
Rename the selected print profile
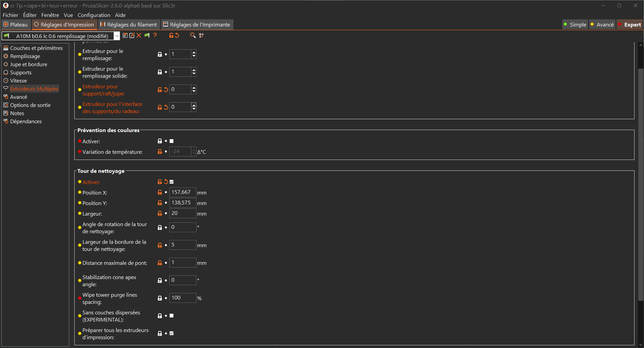click(132, 35)
